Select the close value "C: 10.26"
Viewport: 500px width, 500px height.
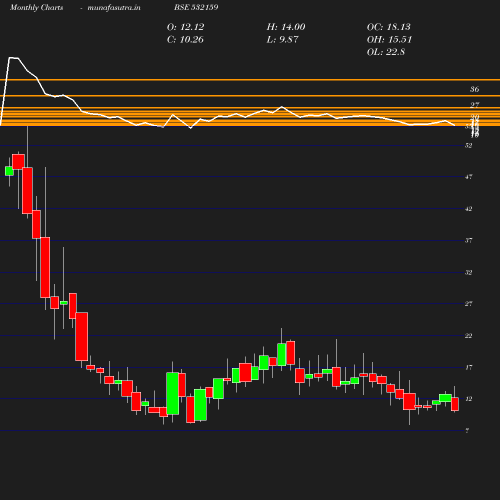click(185, 39)
